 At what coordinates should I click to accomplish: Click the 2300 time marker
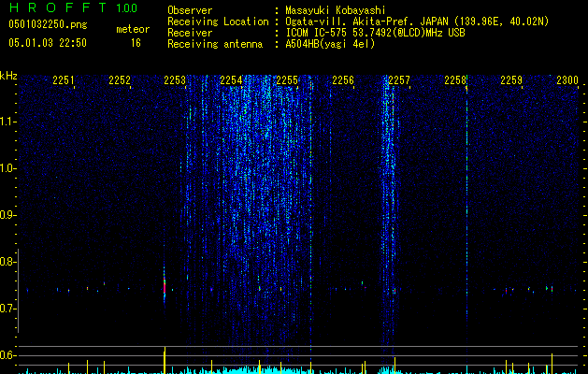567,80
